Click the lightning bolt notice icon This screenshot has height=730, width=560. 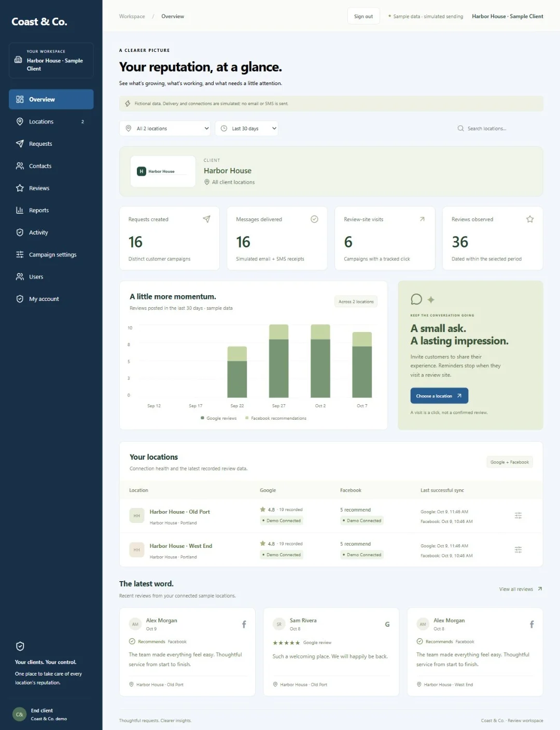pyautogui.click(x=128, y=103)
